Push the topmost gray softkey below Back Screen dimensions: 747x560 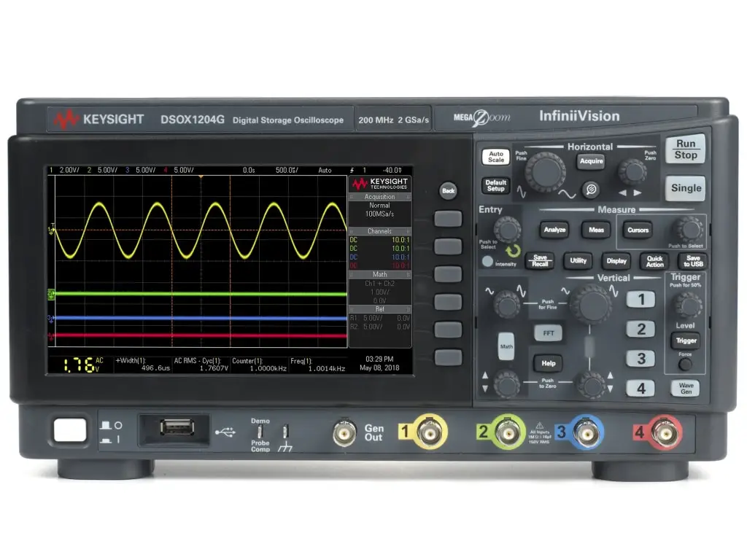tap(448, 219)
